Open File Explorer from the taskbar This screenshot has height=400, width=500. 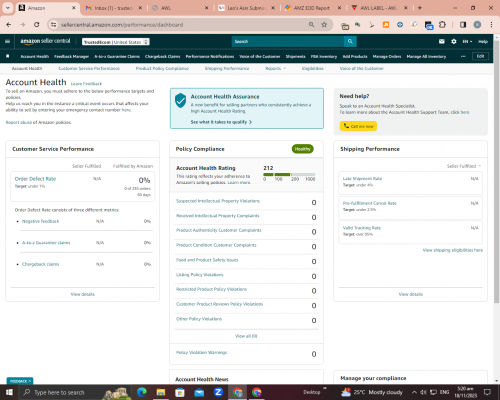pos(161,392)
